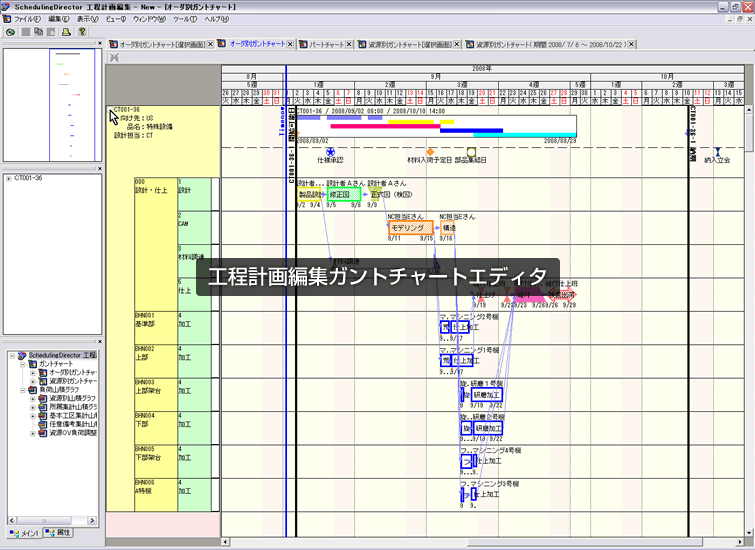
Task: Click the chart vertical scrollbar down arrow
Action: coord(749,533)
